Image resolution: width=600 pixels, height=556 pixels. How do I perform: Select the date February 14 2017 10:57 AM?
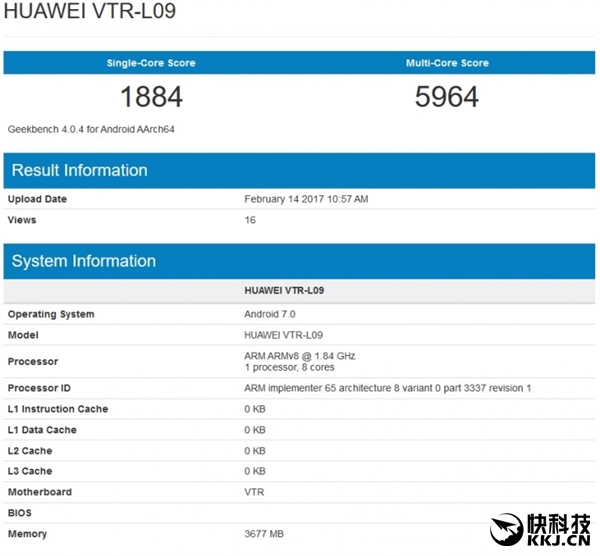click(x=306, y=199)
